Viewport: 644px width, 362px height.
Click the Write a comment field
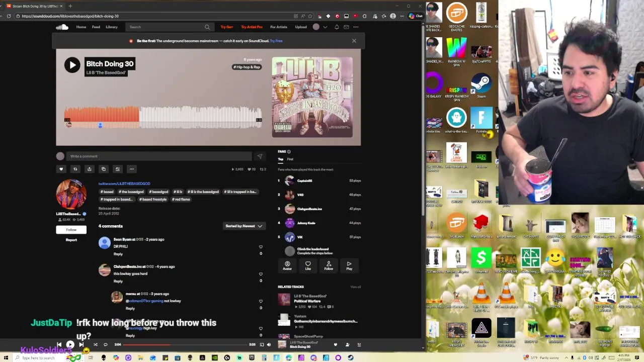[159, 156]
